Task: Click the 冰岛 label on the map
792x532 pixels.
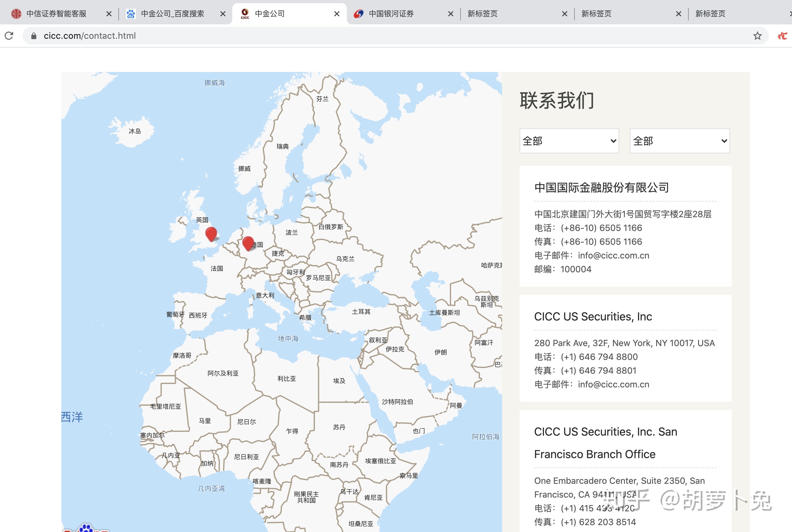Action: click(135, 131)
